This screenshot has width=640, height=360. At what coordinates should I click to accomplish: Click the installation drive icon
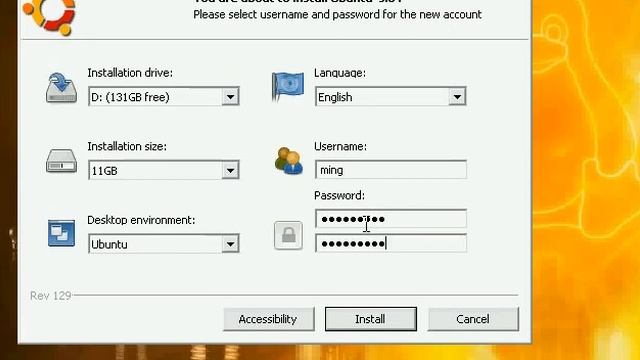[61, 88]
